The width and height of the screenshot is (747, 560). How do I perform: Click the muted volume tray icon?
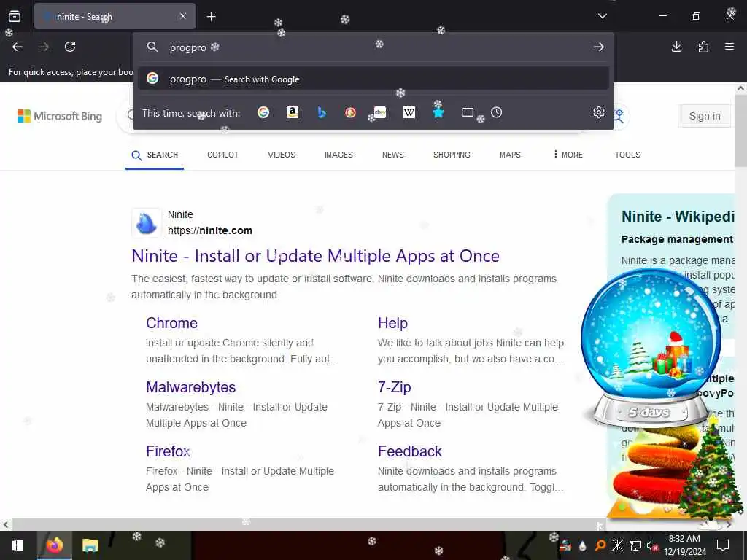click(x=651, y=545)
